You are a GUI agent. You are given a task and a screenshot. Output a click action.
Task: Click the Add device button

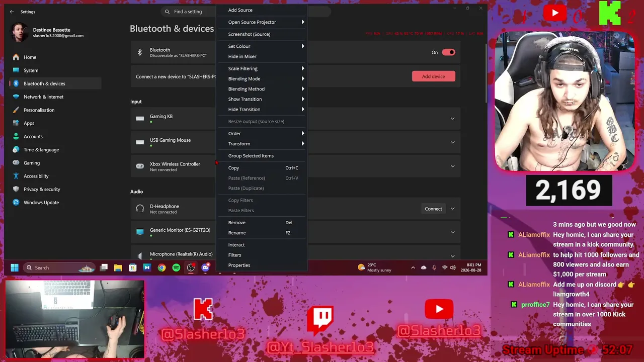pyautogui.click(x=433, y=76)
